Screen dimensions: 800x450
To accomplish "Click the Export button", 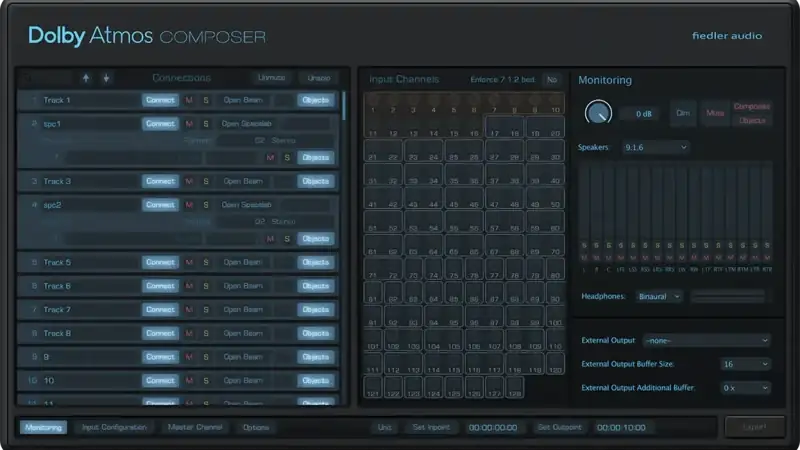I will click(x=755, y=427).
